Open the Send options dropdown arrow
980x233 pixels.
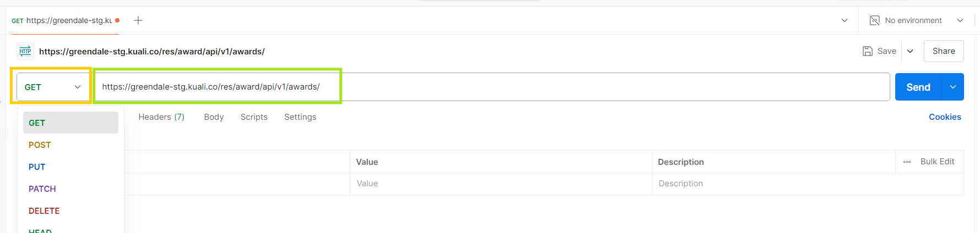click(953, 87)
